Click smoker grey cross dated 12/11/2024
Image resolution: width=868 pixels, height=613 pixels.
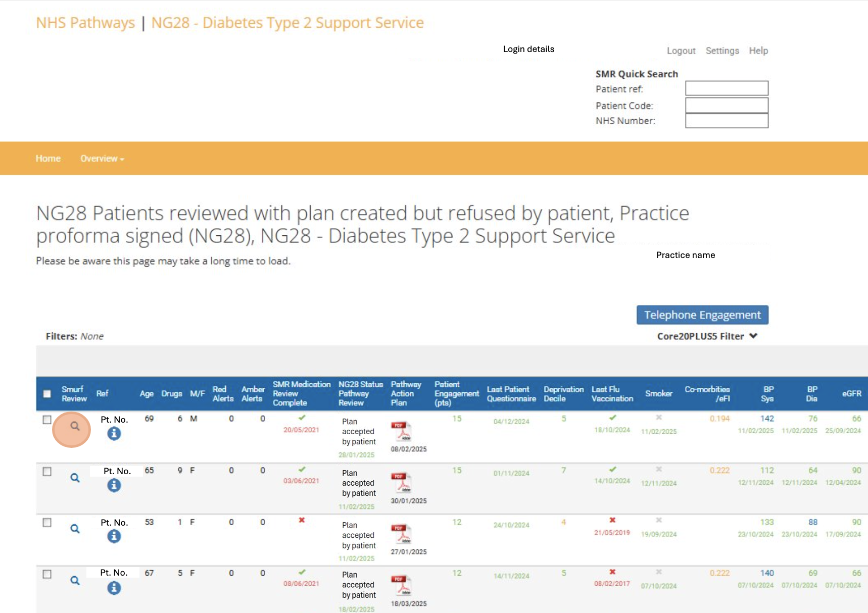[x=659, y=469]
